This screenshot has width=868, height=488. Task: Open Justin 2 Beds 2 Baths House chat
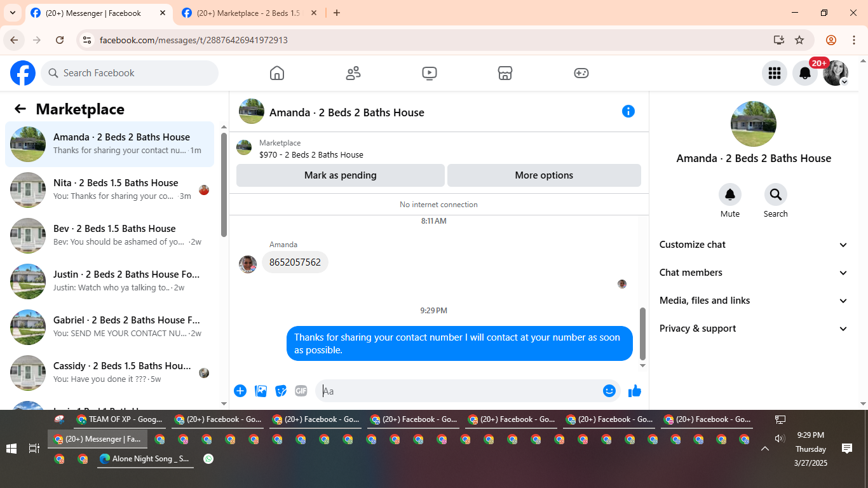coord(110,281)
